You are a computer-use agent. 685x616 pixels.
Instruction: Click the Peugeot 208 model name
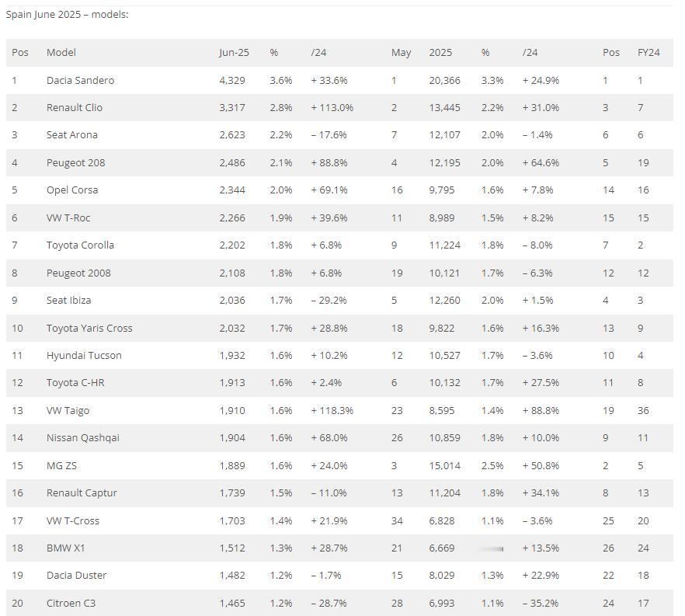click(75, 163)
